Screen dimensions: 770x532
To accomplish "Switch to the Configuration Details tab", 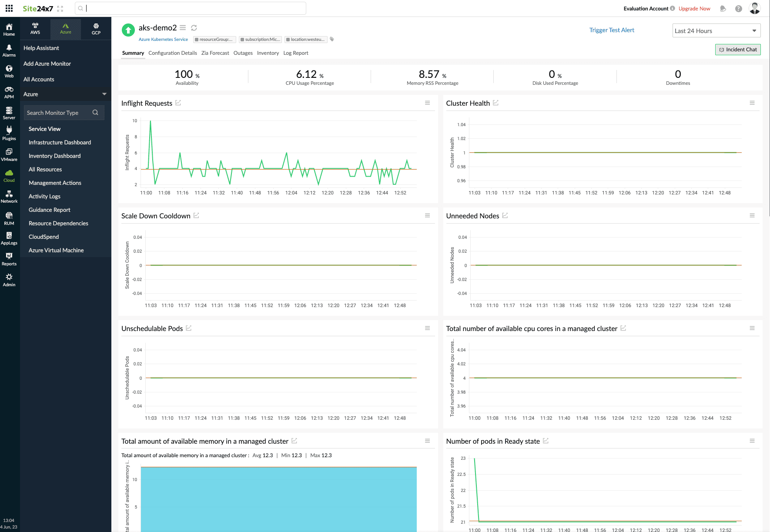I will (173, 53).
